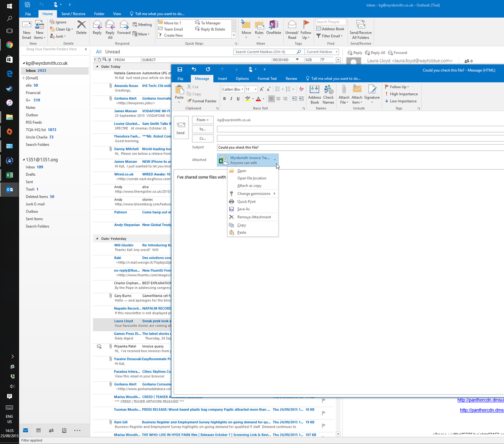Viewport: 504px width, 444px height.
Task: Open the Wyrdsmith Invoice attachment dropdown arrow
Action: (275, 161)
